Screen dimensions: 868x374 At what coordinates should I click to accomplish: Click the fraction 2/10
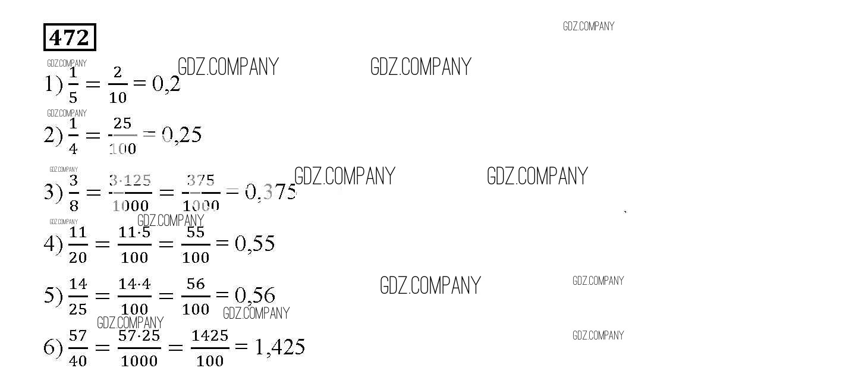click(x=117, y=85)
